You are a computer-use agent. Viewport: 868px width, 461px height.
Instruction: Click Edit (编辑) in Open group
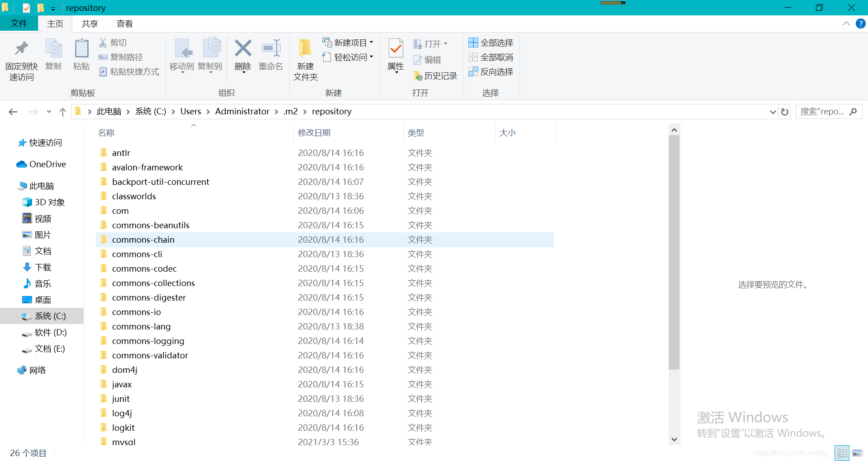(427, 60)
